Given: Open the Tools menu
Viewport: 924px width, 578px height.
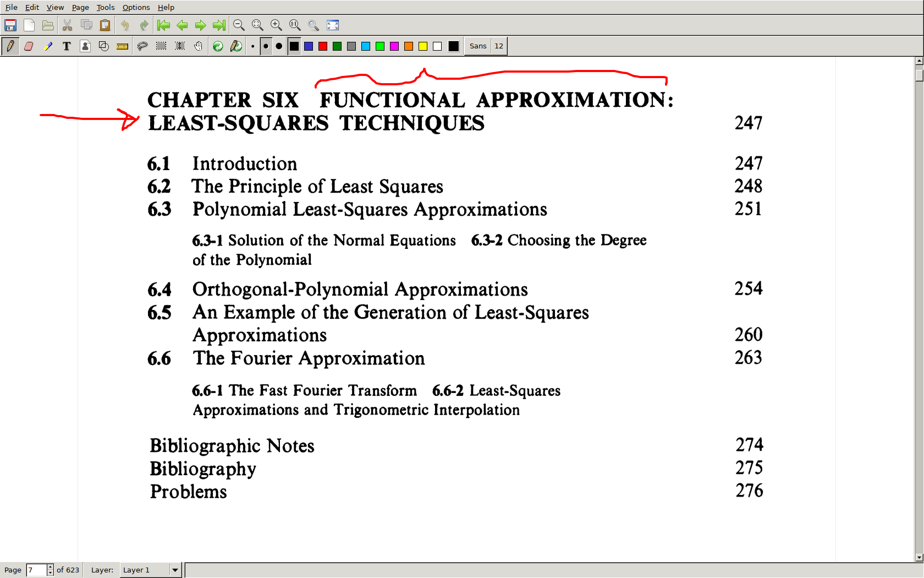Looking at the screenshot, I should pos(105,7).
